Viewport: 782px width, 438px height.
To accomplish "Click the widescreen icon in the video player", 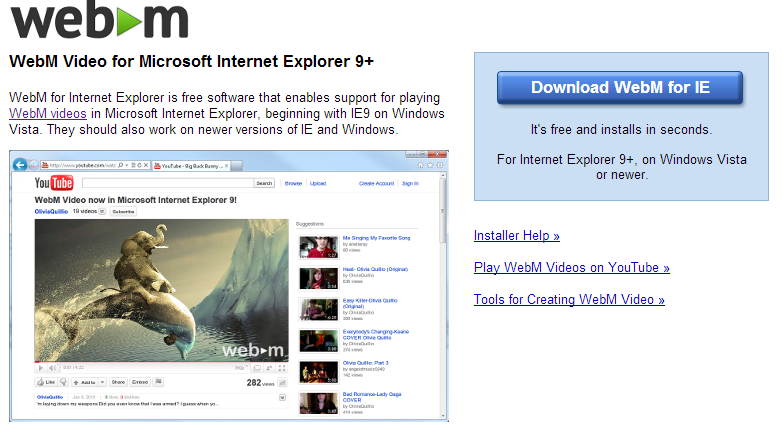I will (257, 368).
